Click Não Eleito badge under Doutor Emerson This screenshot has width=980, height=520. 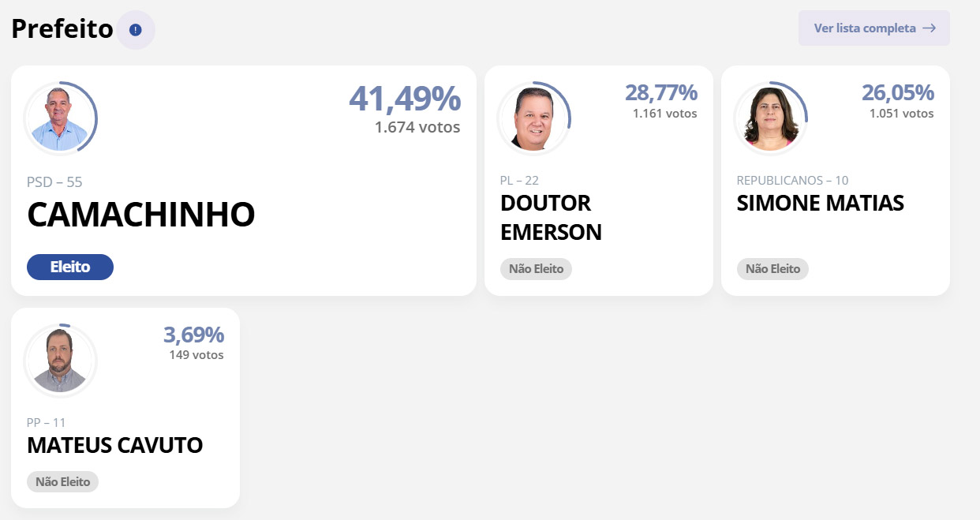tap(536, 269)
